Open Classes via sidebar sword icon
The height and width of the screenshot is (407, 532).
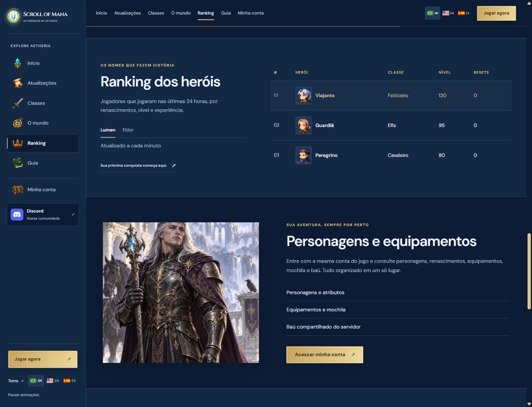pos(18,103)
